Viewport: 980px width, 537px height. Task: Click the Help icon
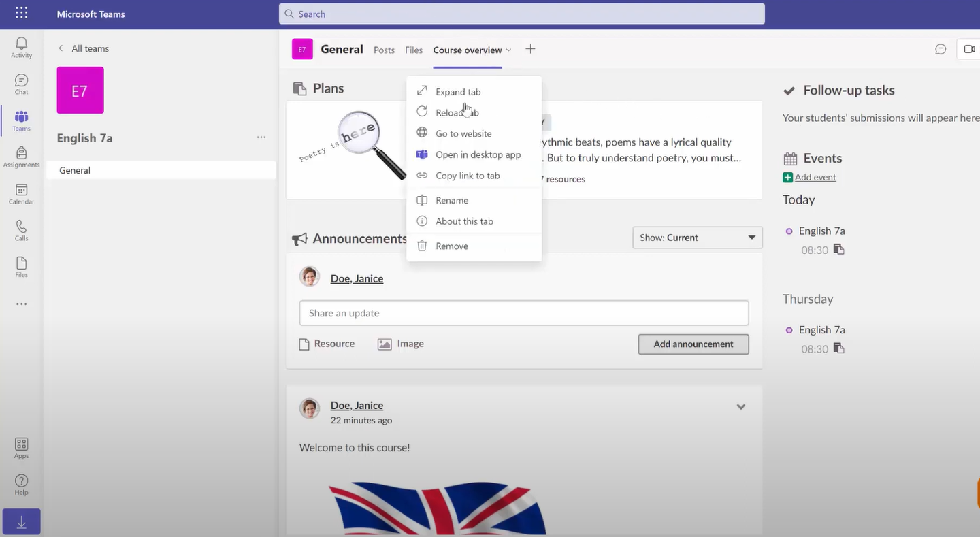tap(21, 484)
